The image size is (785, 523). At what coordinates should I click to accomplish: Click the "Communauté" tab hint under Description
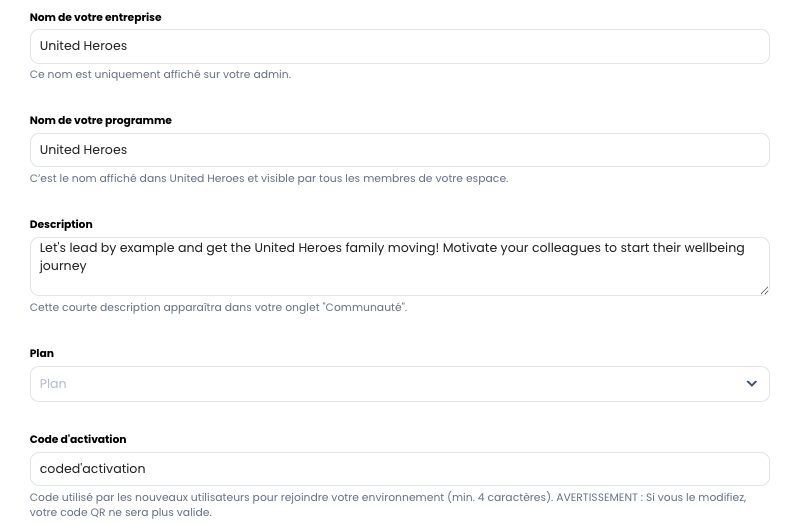click(x=218, y=307)
